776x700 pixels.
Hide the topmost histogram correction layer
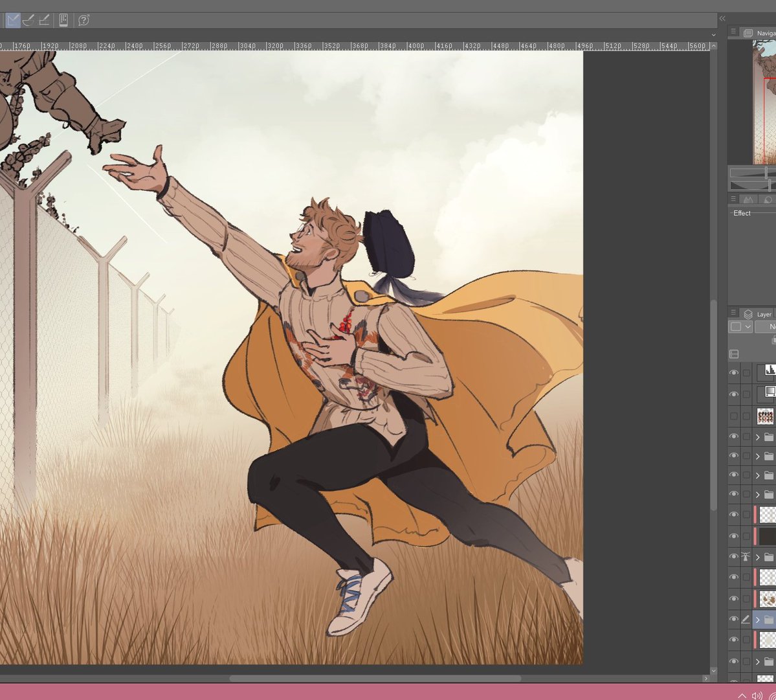pyautogui.click(x=734, y=373)
